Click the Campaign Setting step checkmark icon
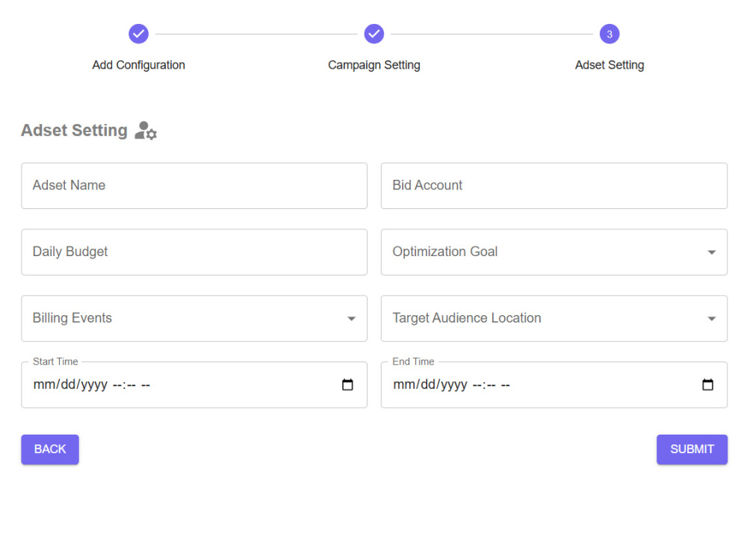 (374, 34)
